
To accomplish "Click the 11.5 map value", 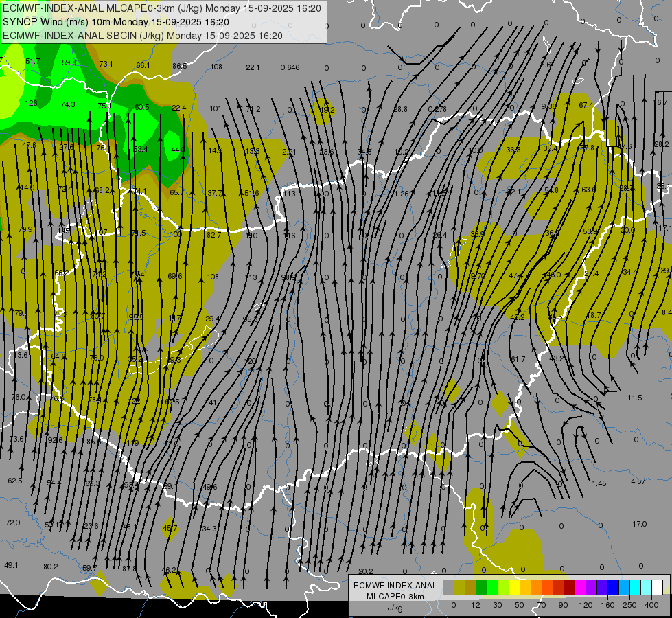I will 635,398.
